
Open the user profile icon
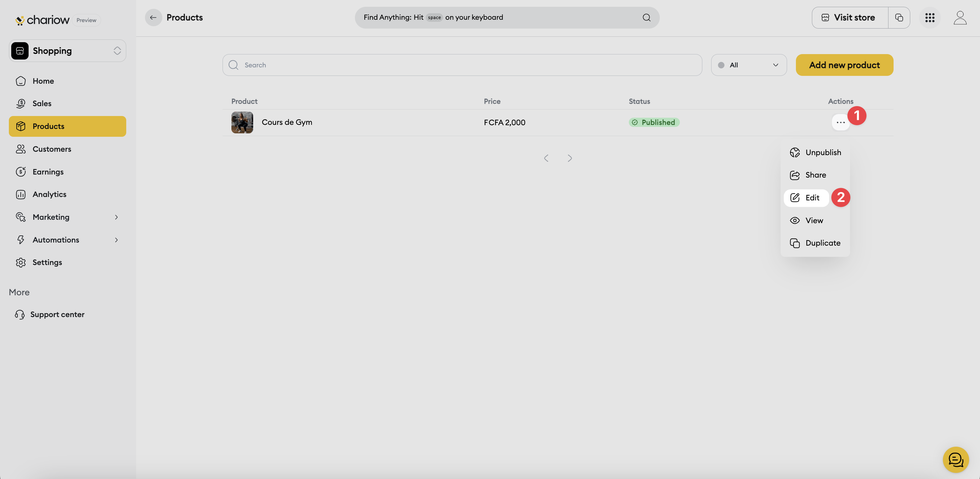(960, 17)
